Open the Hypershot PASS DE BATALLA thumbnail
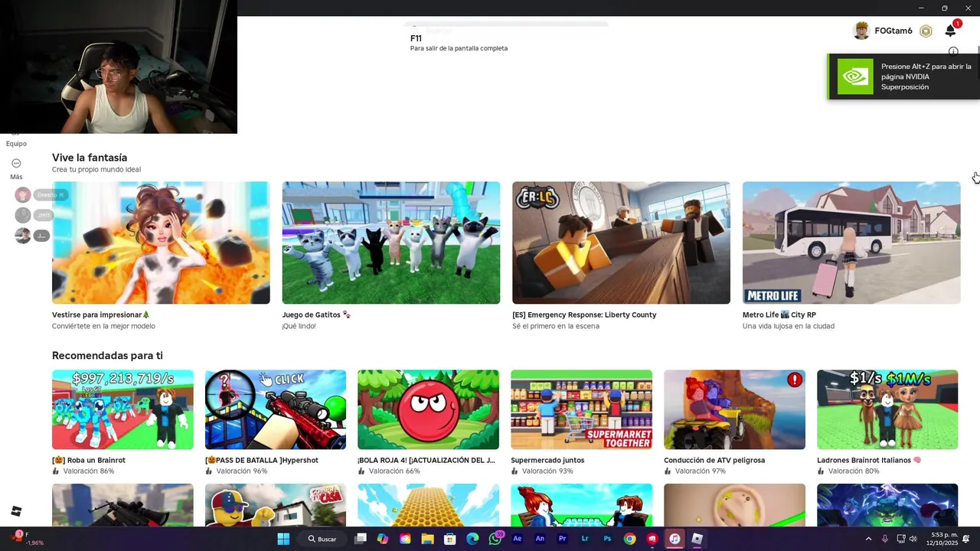This screenshot has height=551, width=980. click(x=276, y=409)
